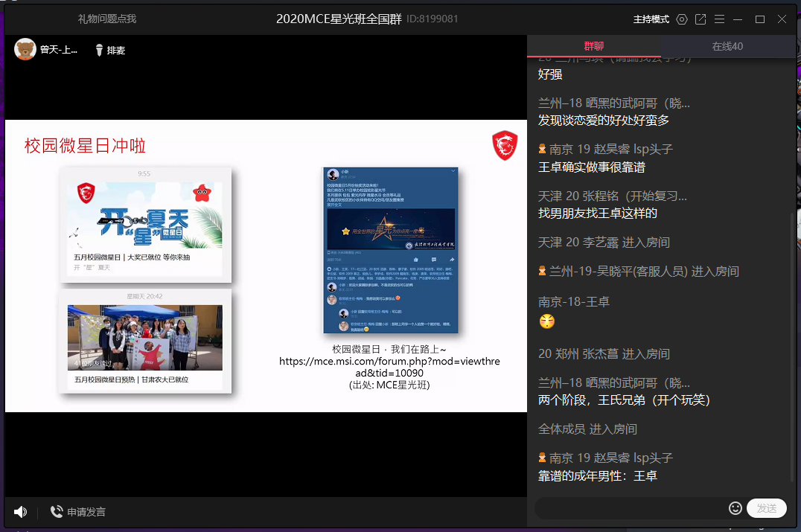Select notice 天津 20 李艺露 进入房间
The image size is (801, 532).
tap(603, 242)
